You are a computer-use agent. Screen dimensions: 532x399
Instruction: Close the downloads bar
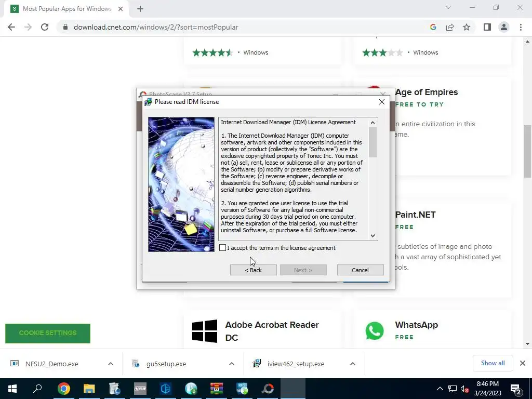[x=523, y=363]
